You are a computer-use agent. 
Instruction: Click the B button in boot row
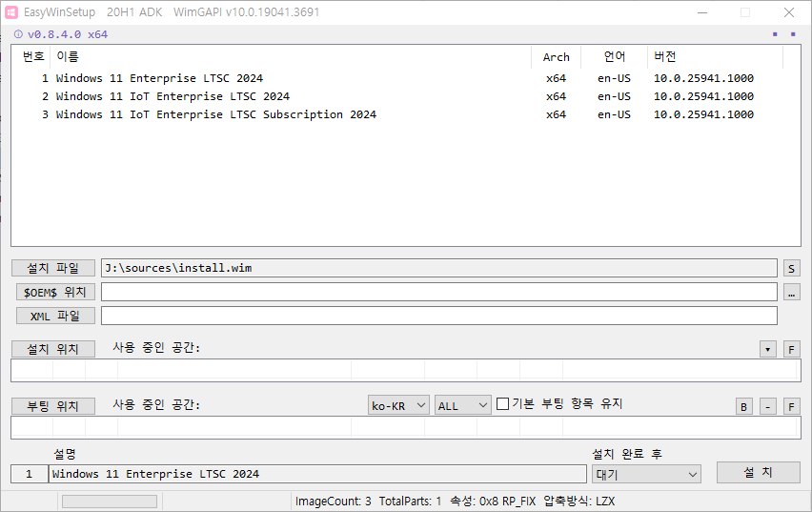coord(743,406)
